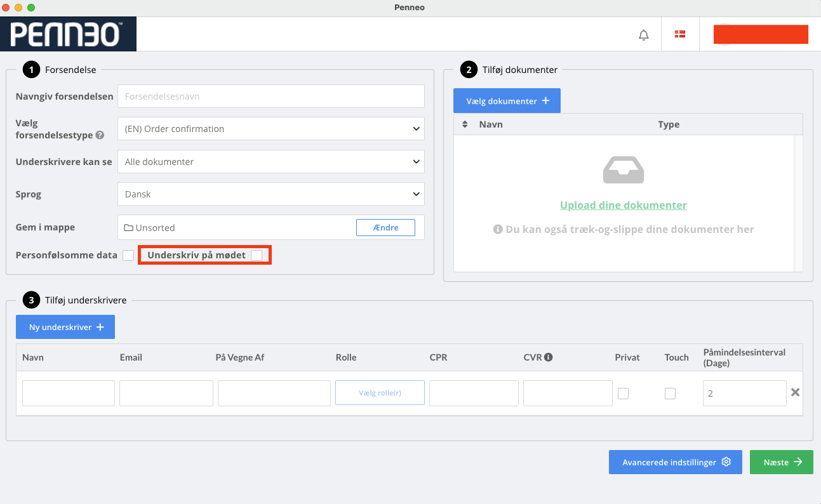821x504 pixels.
Task: Click the CVR input field
Action: [x=568, y=393]
